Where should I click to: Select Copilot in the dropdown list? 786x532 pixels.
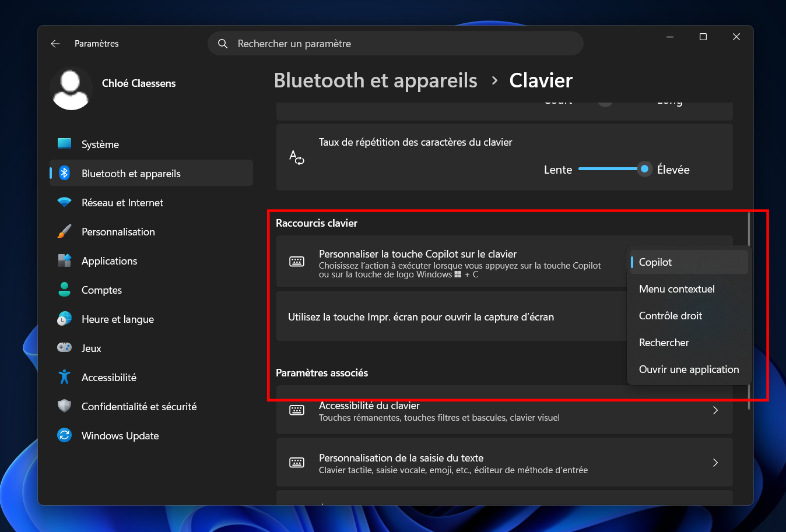coord(689,262)
